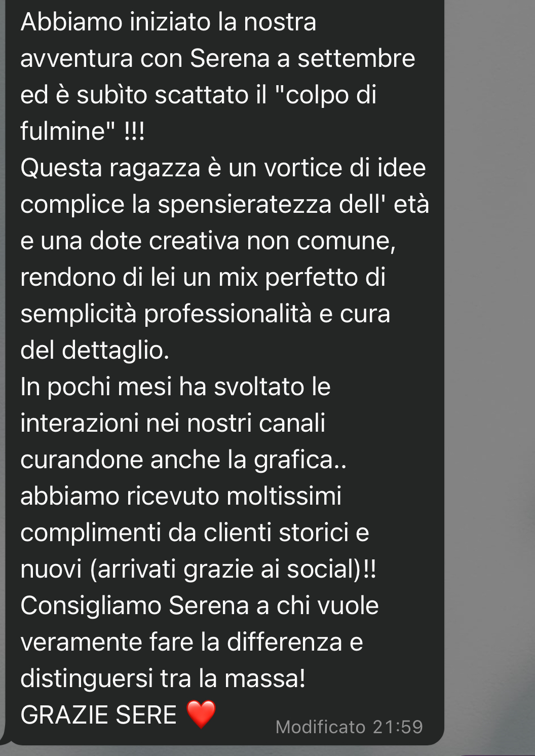
Task: Tap the line 'del dettaglio.'
Action: tap(95, 350)
